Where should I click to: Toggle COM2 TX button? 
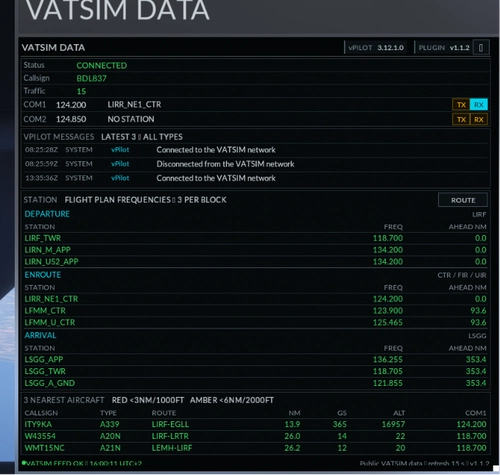(x=461, y=119)
